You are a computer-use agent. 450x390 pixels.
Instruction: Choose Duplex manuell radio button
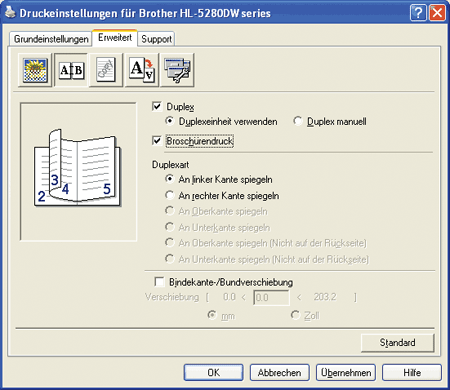pos(298,121)
